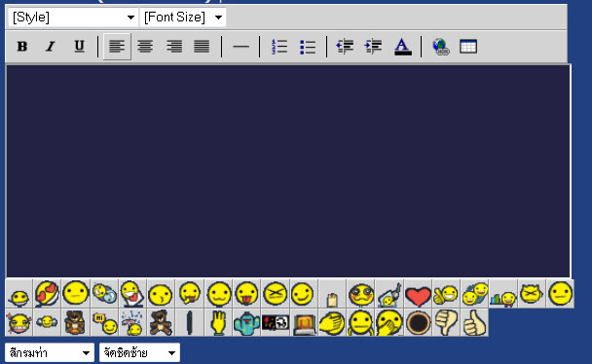Insert the smiley in a house emoticon
The image size is (592, 364).
click(x=389, y=294)
